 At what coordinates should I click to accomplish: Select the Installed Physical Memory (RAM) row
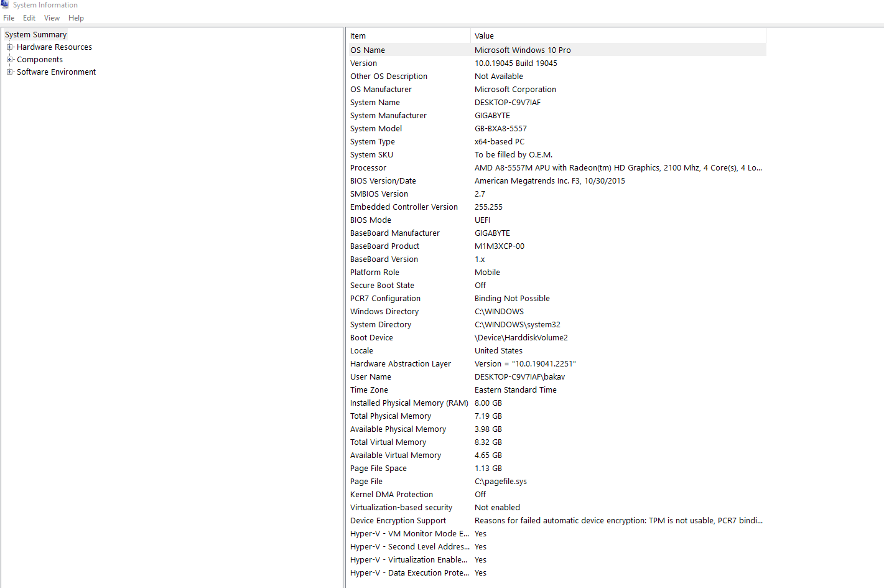(409, 403)
